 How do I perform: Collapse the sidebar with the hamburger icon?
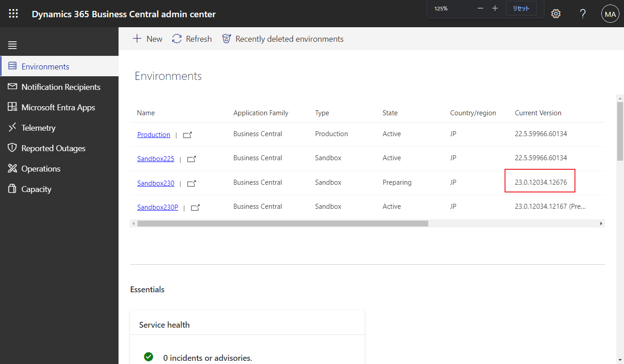[x=12, y=45]
